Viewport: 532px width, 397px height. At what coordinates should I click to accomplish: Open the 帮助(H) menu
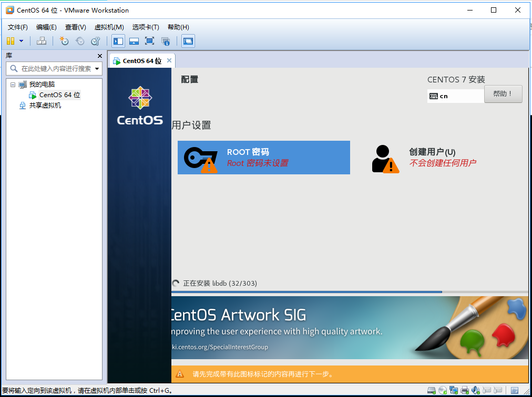point(178,27)
